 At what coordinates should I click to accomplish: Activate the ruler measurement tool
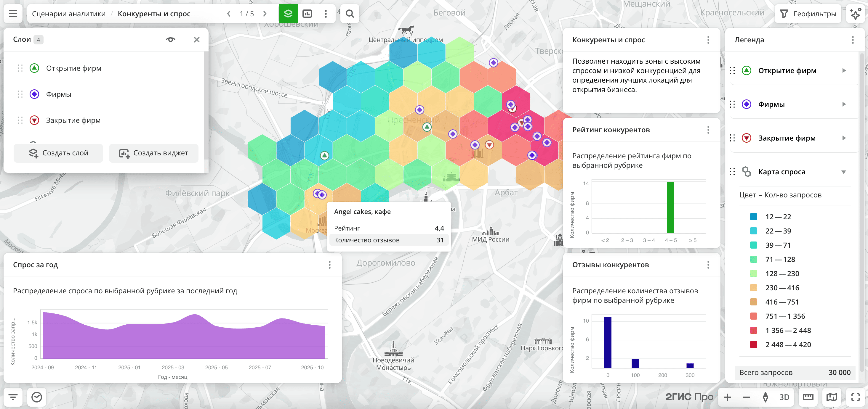[808, 397]
